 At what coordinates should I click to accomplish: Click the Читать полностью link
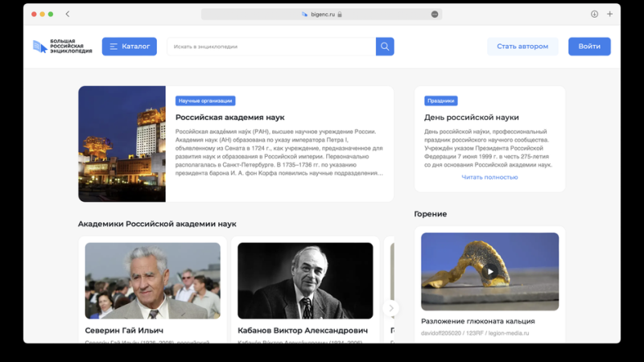[x=489, y=177]
